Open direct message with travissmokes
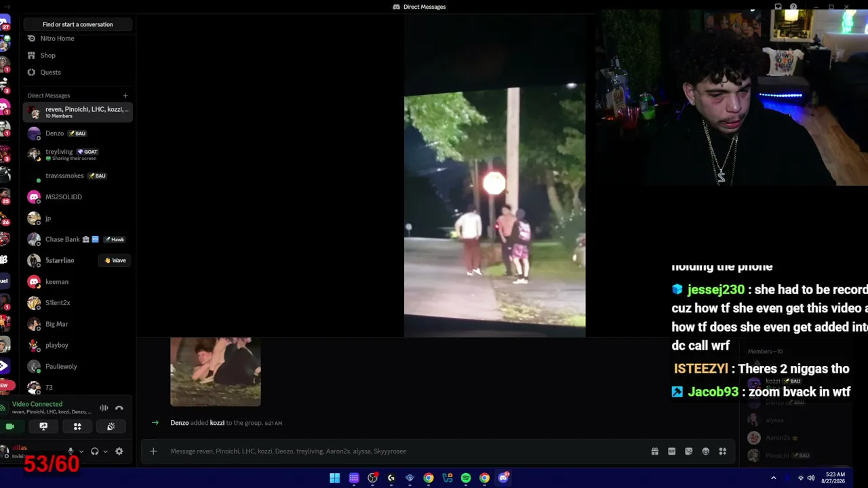 (x=78, y=176)
